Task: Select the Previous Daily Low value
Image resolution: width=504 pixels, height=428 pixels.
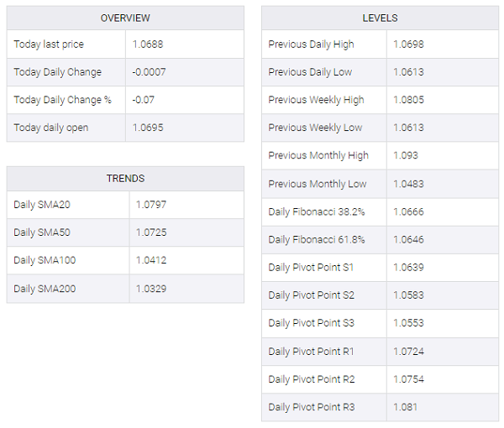Action: tap(408, 72)
